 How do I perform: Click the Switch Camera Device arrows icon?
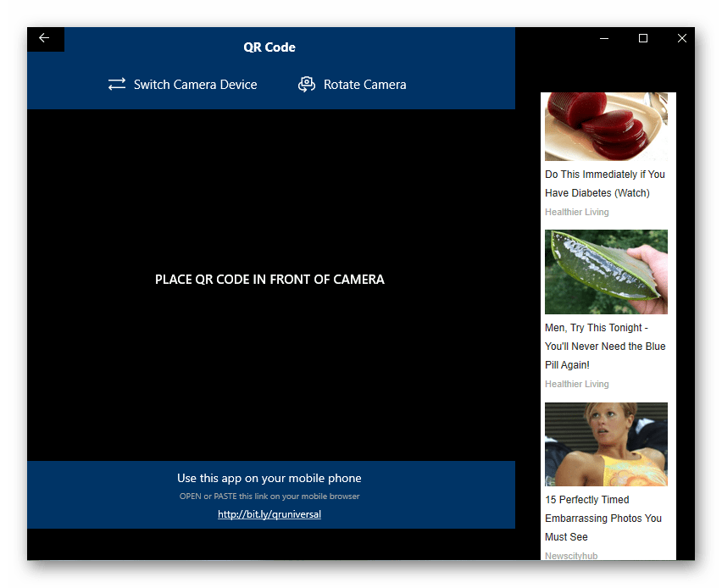click(117, 84)
